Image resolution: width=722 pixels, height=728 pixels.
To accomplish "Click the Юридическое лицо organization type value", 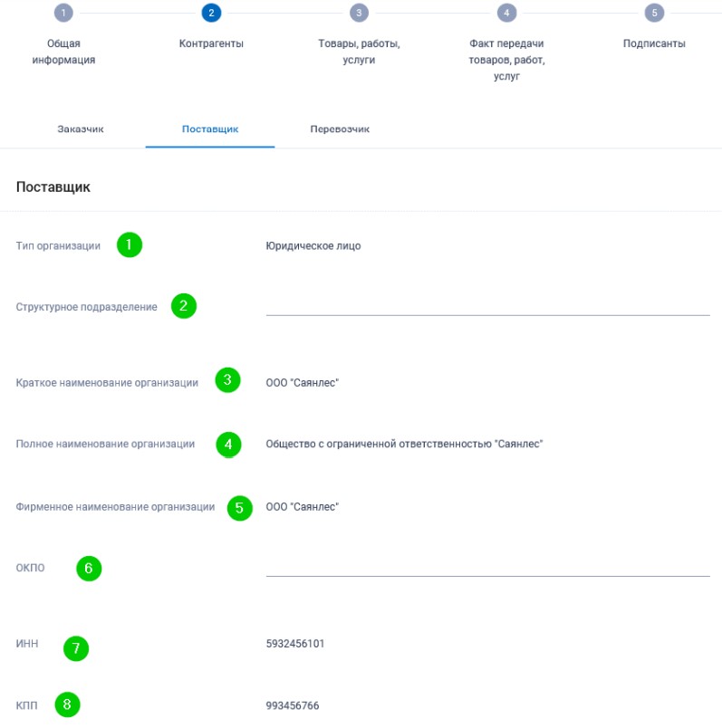I will coord(313,246).
